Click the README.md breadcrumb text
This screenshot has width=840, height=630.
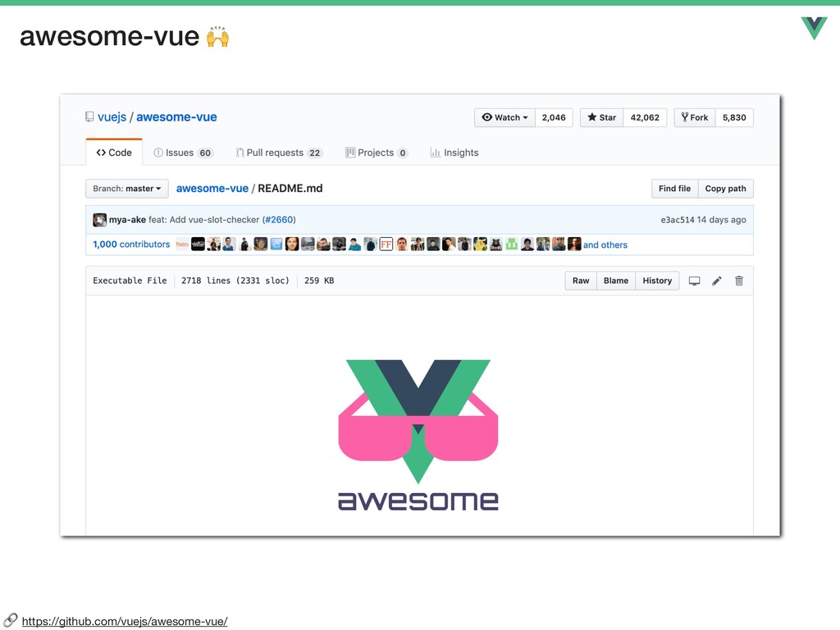(290, 189)
